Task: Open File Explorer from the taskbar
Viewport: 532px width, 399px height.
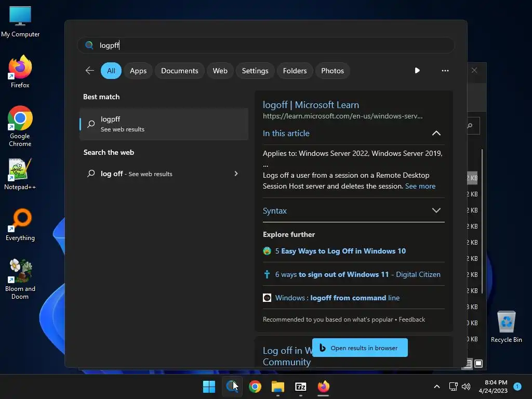Action: click(278, 387)
